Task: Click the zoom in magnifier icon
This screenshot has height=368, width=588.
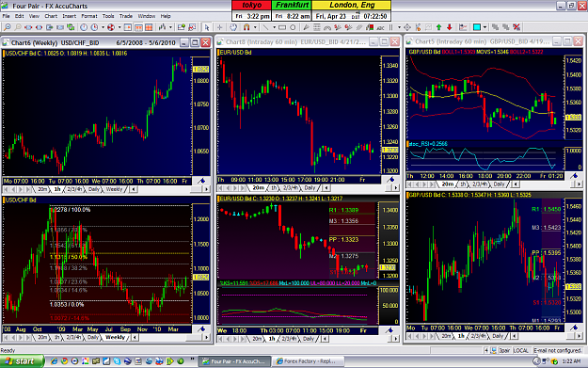Action: pos(8,27)
